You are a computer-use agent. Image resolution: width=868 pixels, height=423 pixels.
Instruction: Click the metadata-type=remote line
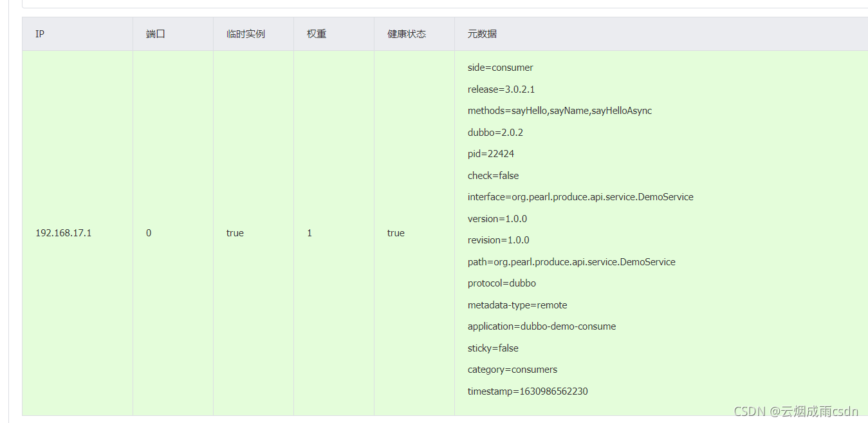coord(517,305)
